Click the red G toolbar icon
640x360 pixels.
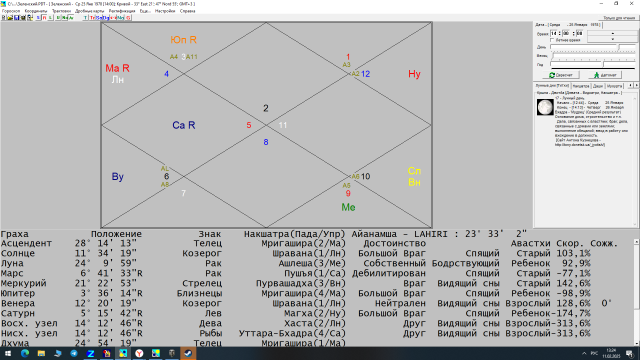click(x=128, y=18)
